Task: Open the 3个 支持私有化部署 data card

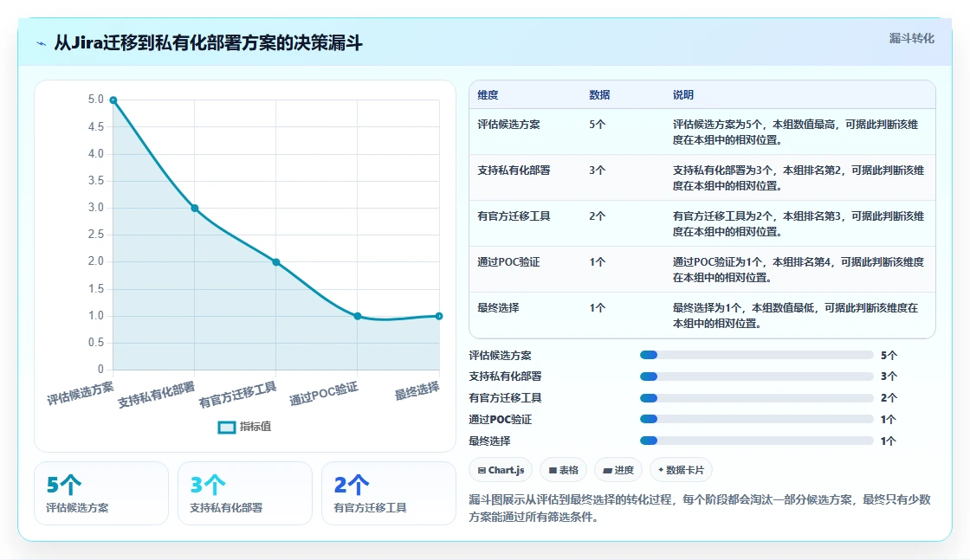Action: pos(245,493)
